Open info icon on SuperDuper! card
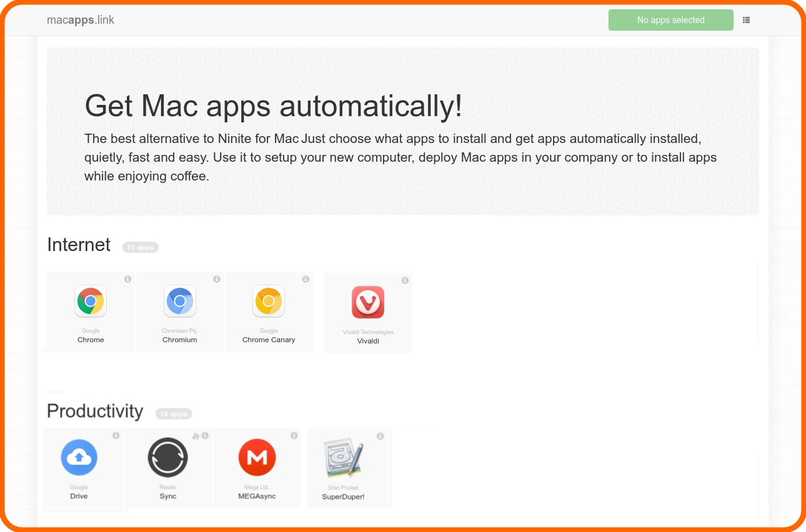The height and width of the screenshot is (532, 806). [x=380, y=436]
